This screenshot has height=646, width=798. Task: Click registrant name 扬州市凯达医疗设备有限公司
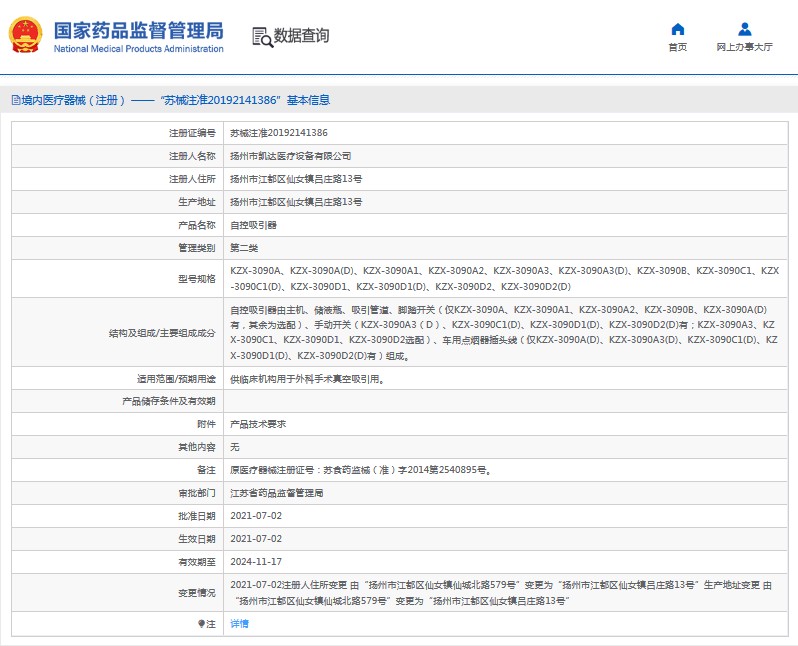click(290, 156)
